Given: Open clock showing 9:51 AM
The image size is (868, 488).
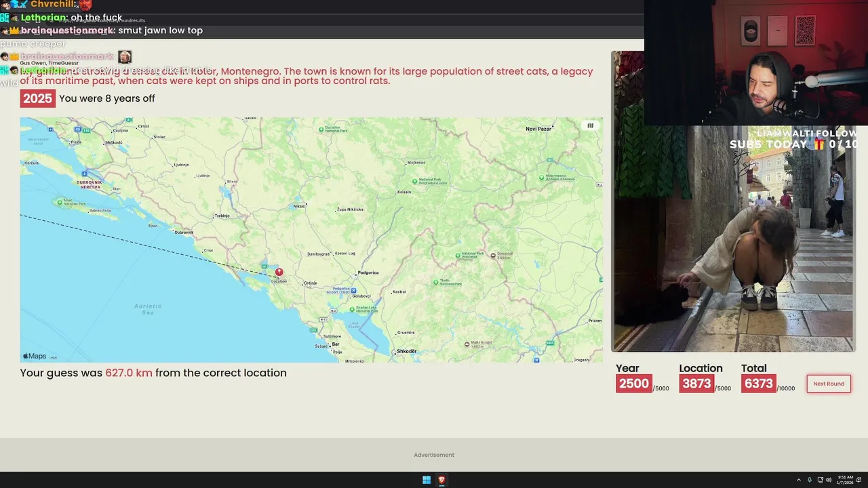Looking at the screenshot, I should coord(846,480).
